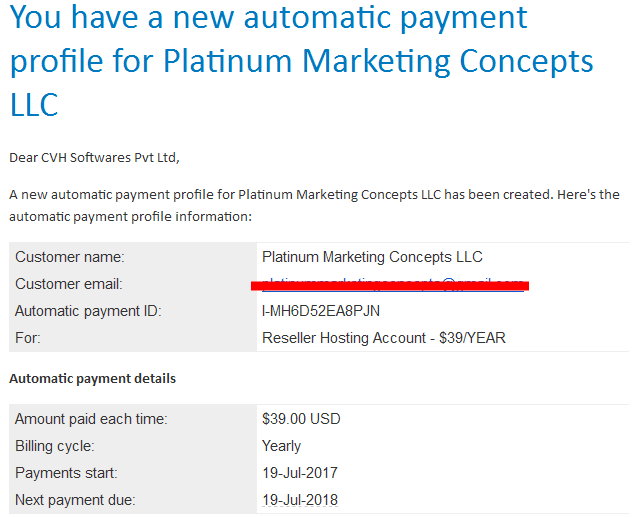Click the Customer name value Platinum Marketing Concepts LLC
The image size is (634, 517).
[372, 257]
